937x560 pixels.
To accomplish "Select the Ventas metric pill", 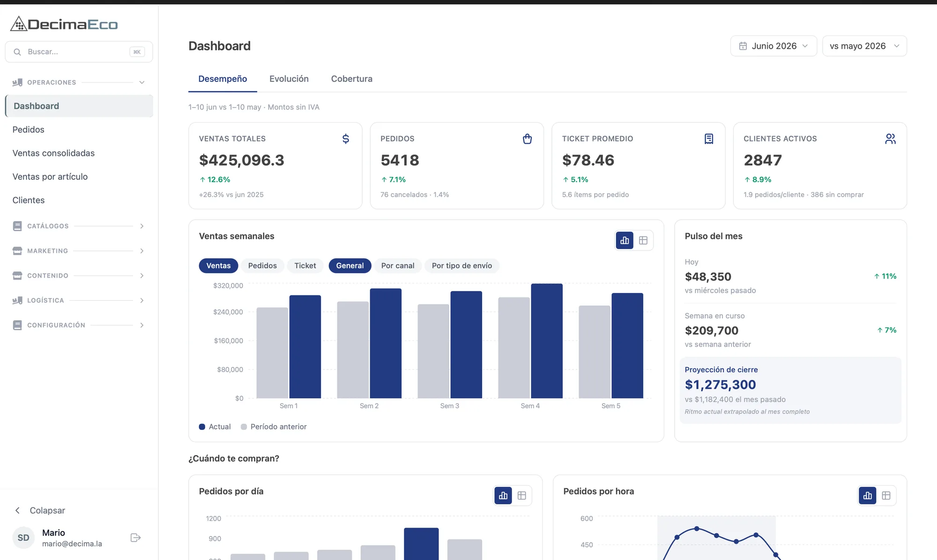I will pos(218,265).
